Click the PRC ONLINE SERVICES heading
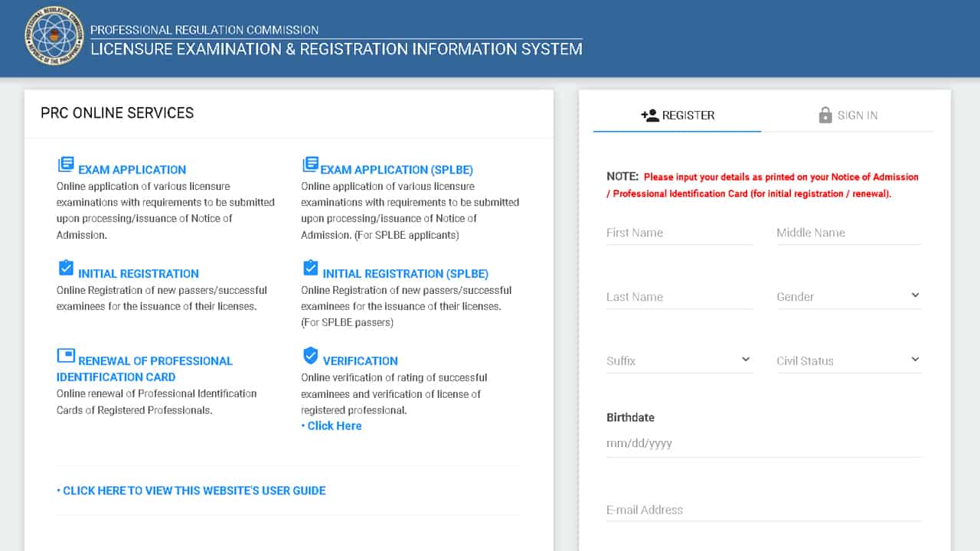 [117, 113]
